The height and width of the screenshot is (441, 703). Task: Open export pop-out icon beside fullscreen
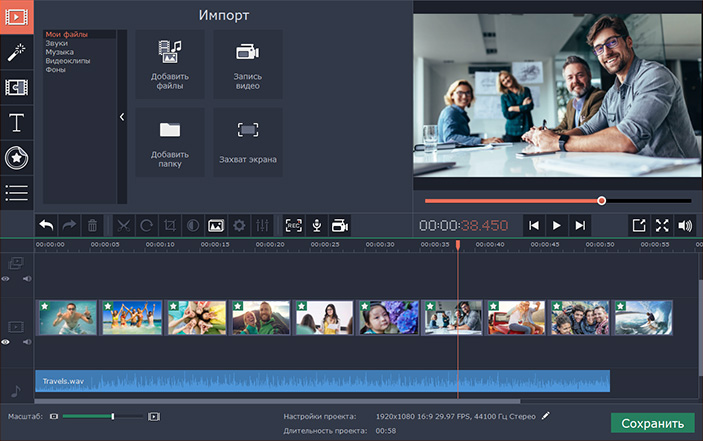(639, 226)
